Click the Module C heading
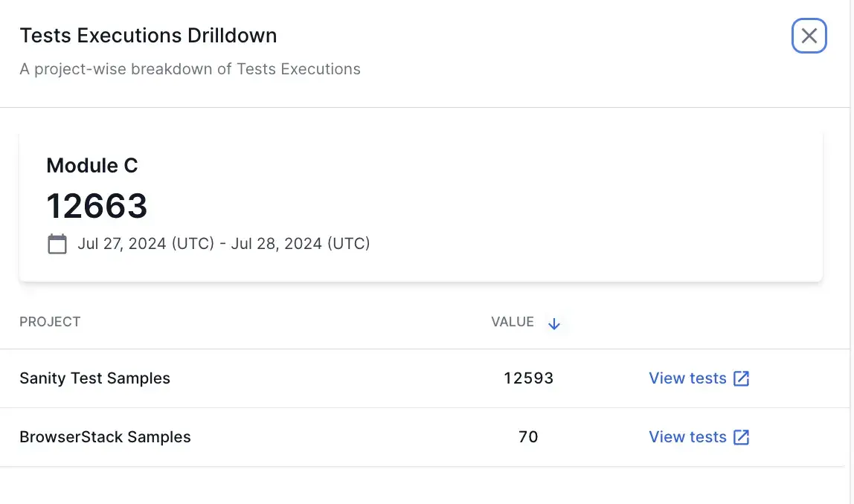The image size is (854, 504). click(92, 165)
